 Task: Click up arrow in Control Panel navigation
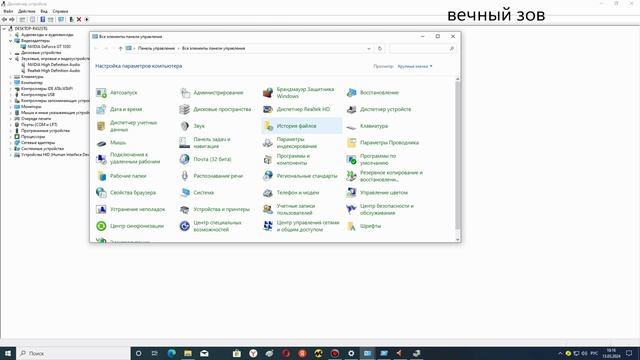(x=120, y=49)
